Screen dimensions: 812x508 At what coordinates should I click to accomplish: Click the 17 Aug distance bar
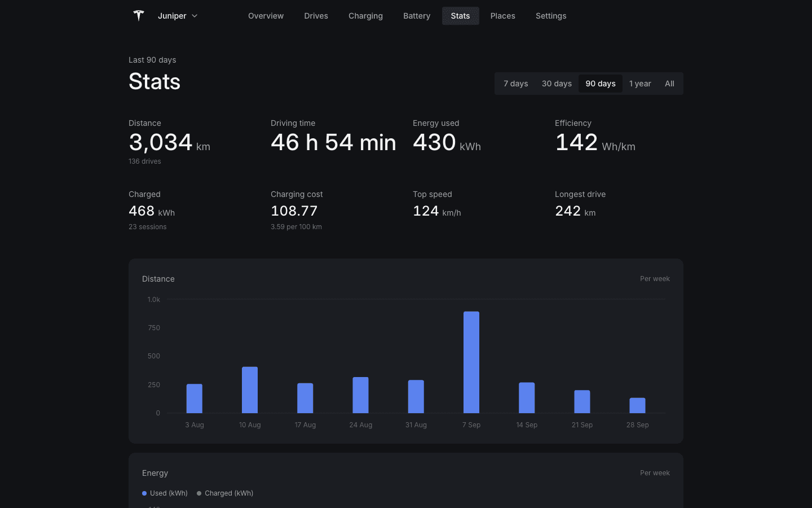(305, 398)
